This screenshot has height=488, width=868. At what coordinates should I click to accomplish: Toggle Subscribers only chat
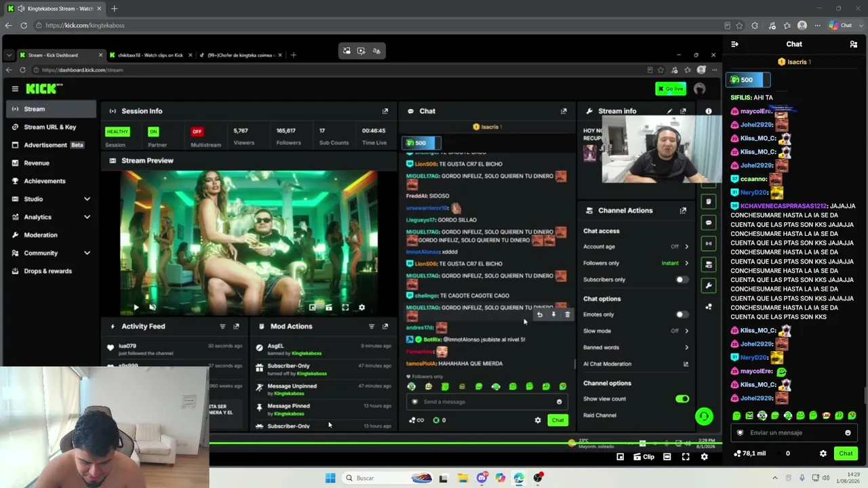click(682, 279)
